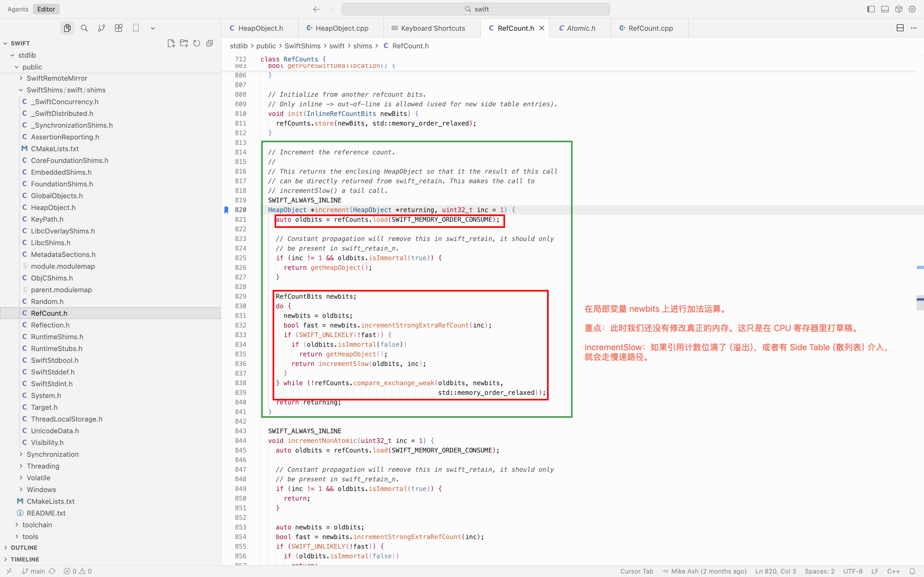This screenshot has width=924, height=577.
Task: Open the Extensions view icon
Action: [119, 28]
